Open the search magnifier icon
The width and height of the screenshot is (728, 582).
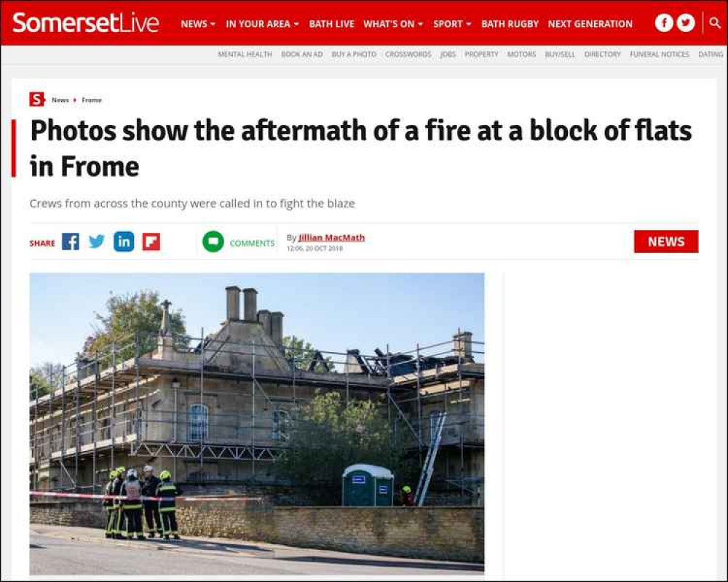coord(715,23)
